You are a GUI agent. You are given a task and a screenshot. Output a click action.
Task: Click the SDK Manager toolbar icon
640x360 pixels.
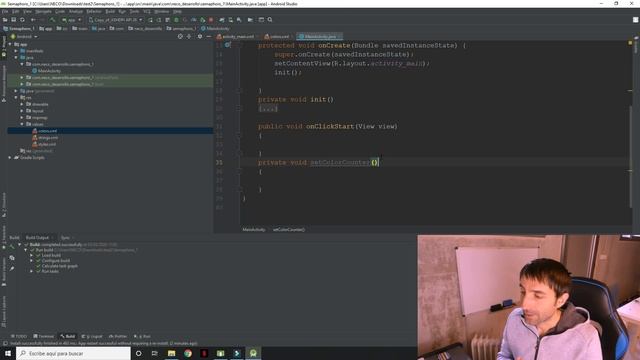coord(239,20)
